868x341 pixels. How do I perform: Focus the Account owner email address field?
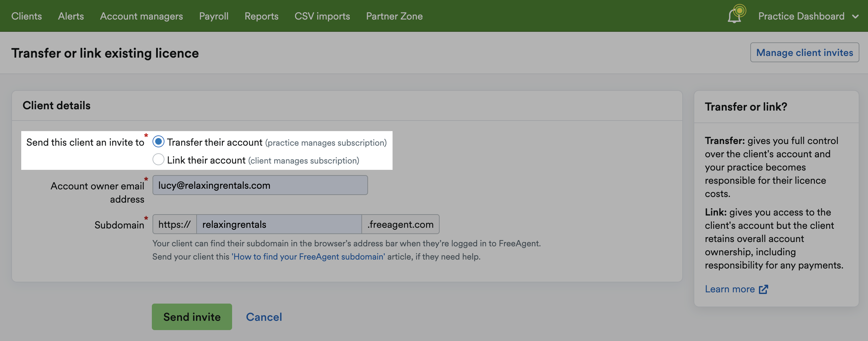(x=260, y=185)
